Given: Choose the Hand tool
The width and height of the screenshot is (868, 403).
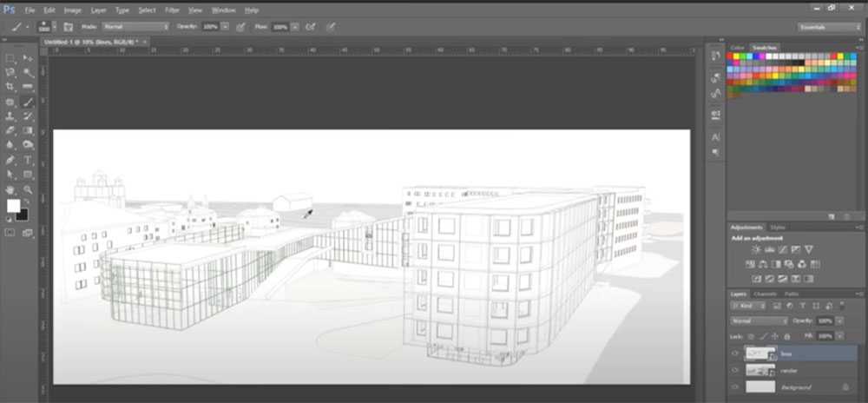Looking at the screenshot, I should click(x=10, y=189).
